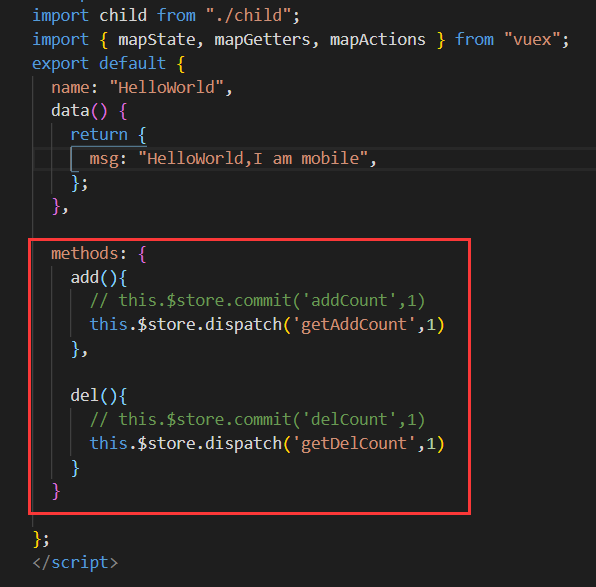Click the "./child" path string

(x=249, y=16)
